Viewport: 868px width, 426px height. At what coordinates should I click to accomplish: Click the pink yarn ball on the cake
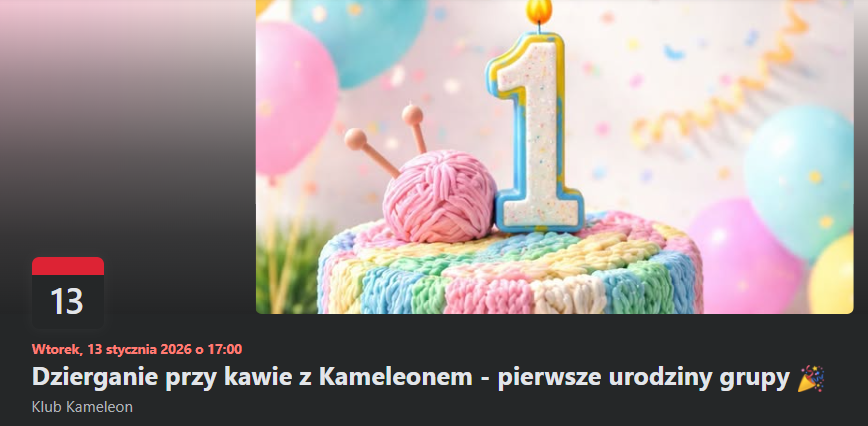click(440, 196)
